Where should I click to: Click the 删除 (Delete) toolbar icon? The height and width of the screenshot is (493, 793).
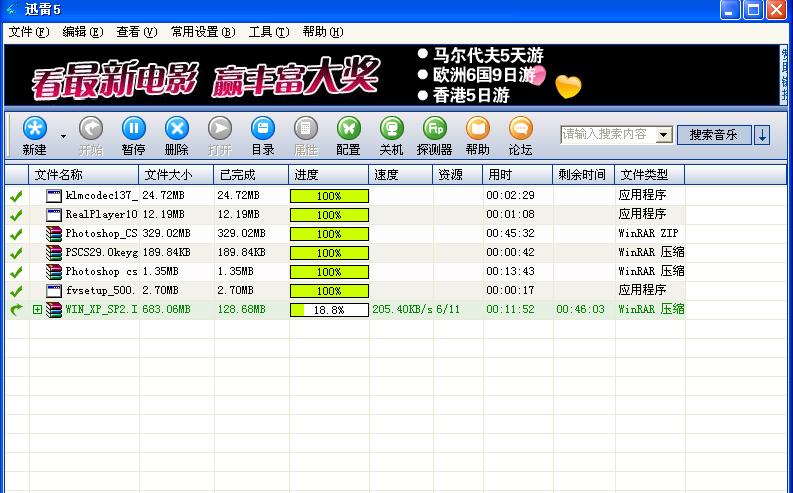point(176,128)
